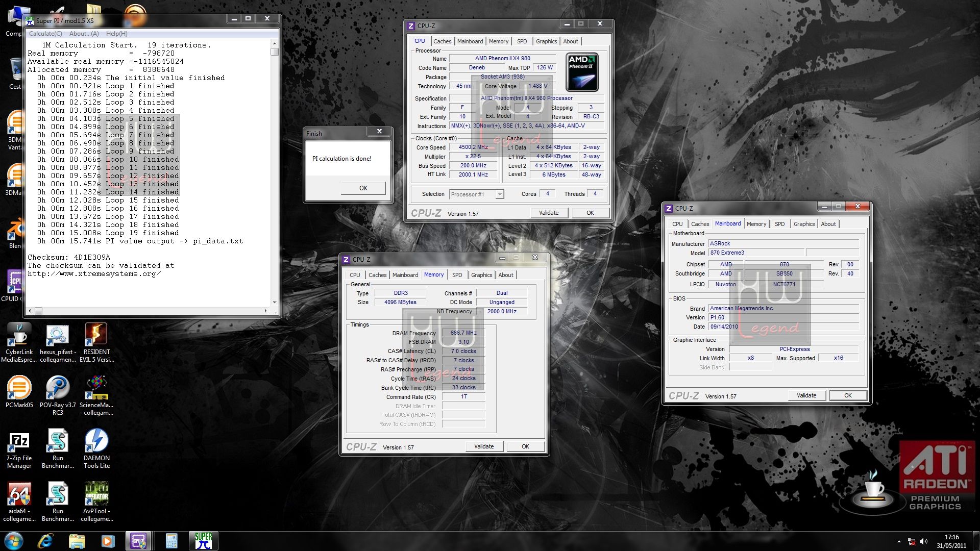The height and width of the screenshot is (551, 980).
Task: Click Super PI horizontal scrollbar right arrow
Action: pyautogui.click(x=265, y=311)
